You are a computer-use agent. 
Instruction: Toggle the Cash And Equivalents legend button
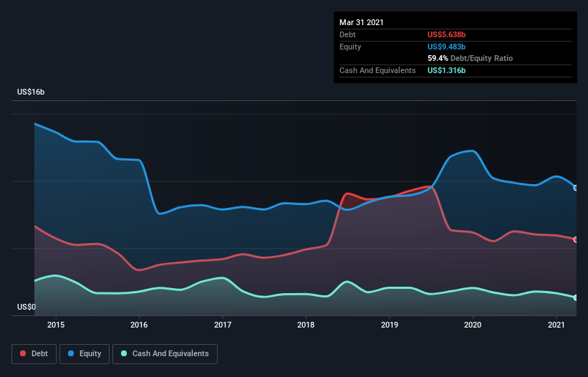[x=165, y=354]
